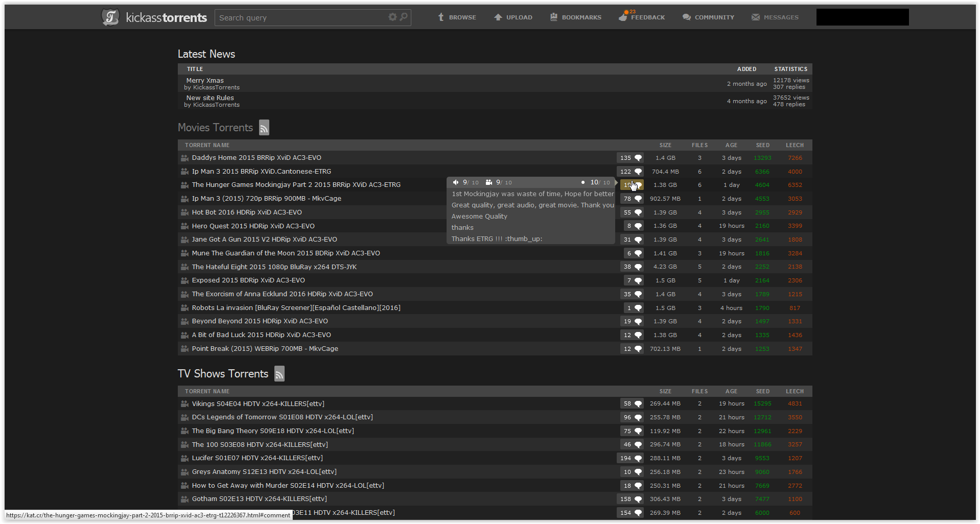
Task: Click the KickassTorrents logo icon
Action: pyautogui.click(x=110, y=17)
